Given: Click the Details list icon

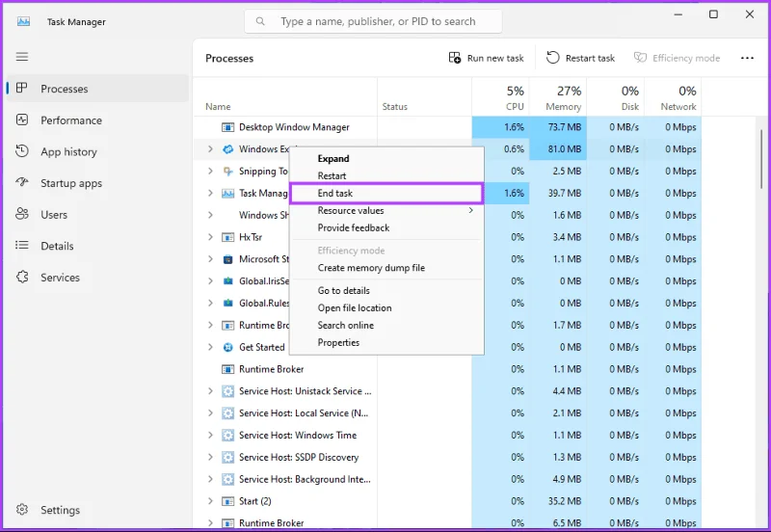Looking at the screenshot, I should coord(22,245).
